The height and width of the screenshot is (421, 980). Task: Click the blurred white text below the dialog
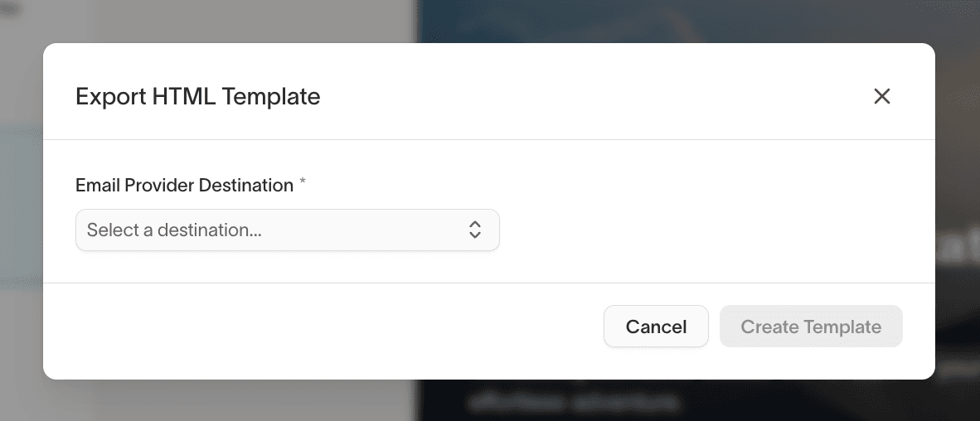tap(572, 404)
